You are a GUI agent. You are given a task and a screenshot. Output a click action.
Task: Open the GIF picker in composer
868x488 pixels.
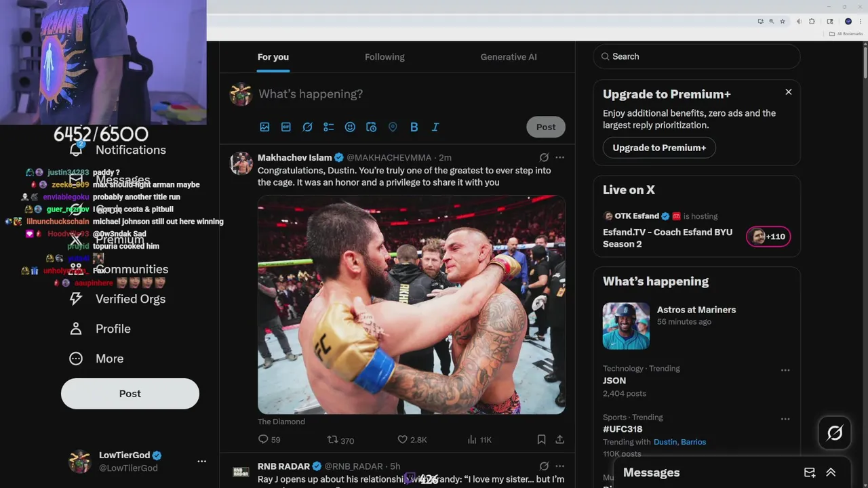[286, 127]
